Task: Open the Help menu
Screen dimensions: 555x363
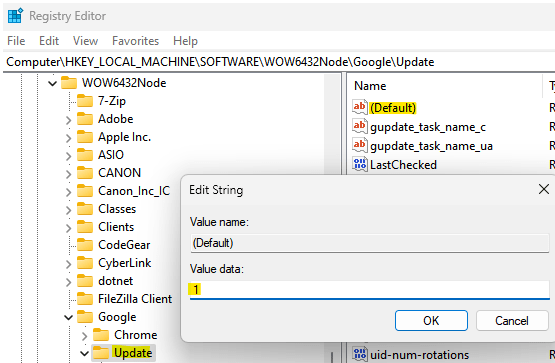Action: [x=185, y=41]
